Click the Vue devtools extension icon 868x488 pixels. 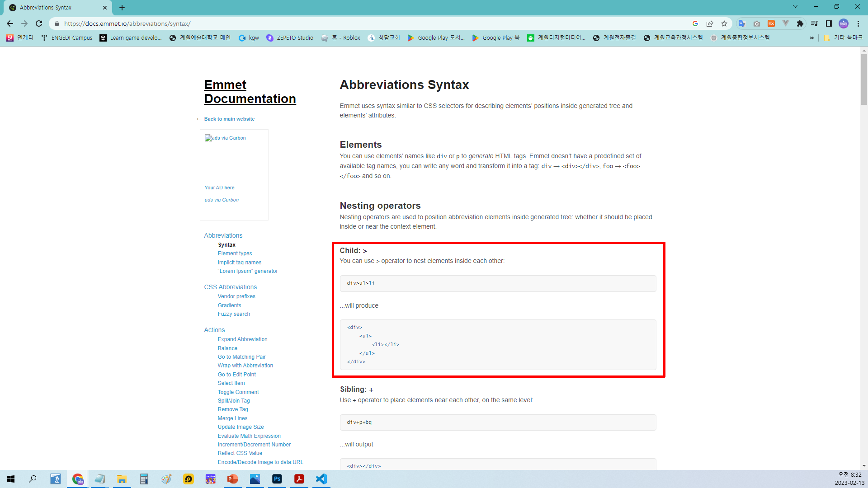click(786, 23)
